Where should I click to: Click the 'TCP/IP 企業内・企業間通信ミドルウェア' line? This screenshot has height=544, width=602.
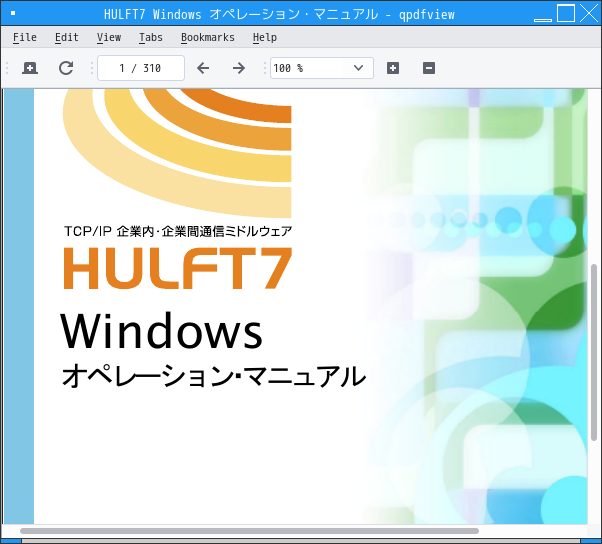(x=178, y=231)
